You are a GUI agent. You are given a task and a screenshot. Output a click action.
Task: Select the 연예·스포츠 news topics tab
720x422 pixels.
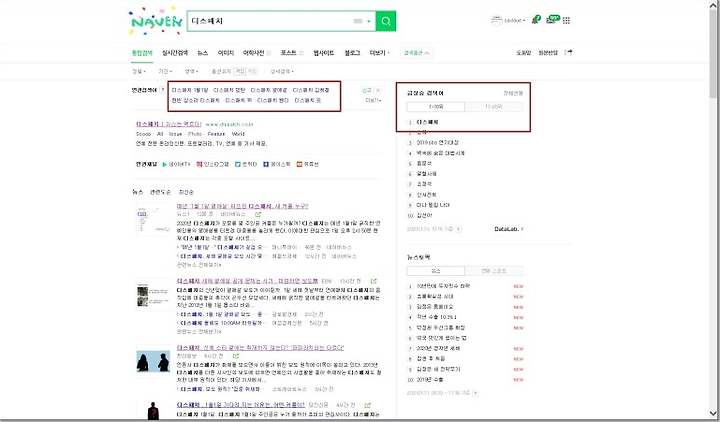(x=494, y=271)
